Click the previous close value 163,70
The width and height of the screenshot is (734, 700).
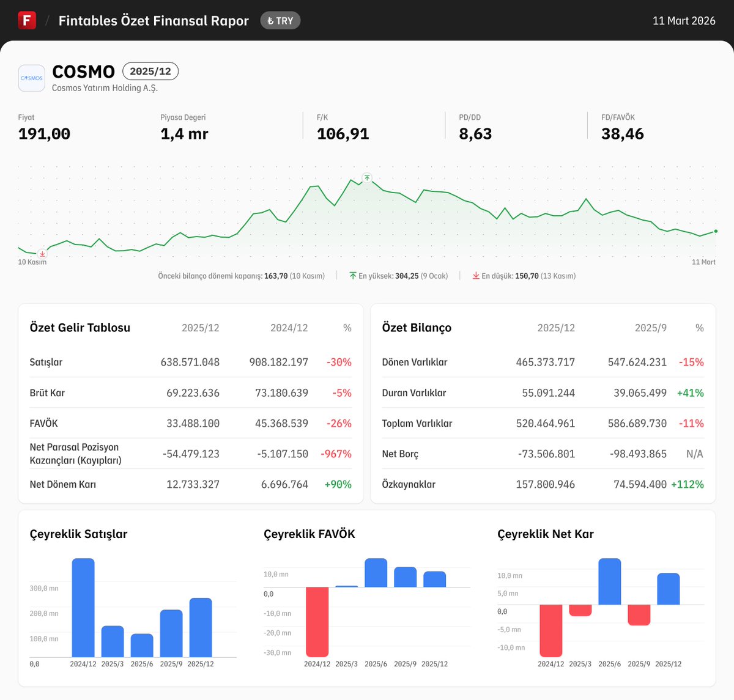[x=276, y=276]
